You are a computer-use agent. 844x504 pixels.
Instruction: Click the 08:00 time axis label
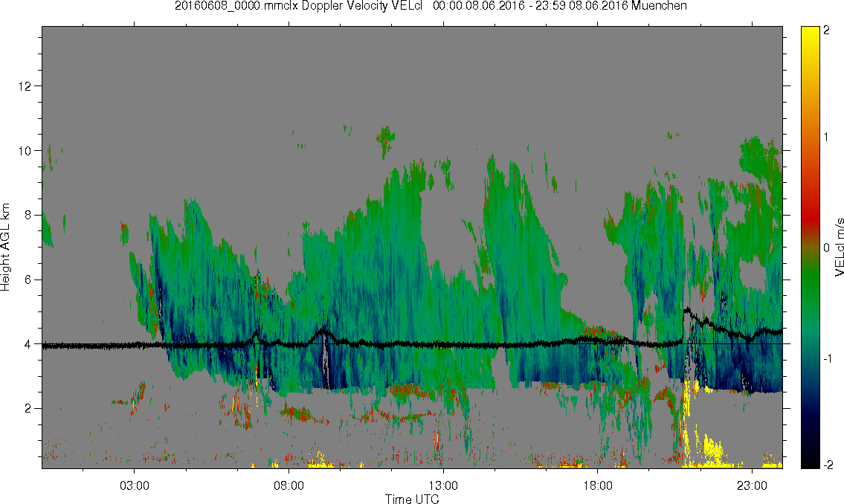(289, 485)
